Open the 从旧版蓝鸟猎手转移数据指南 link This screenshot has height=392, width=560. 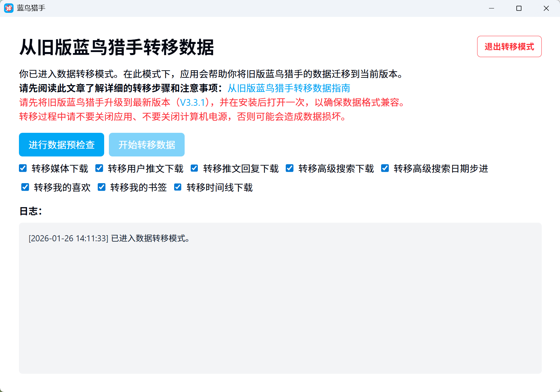288,88
